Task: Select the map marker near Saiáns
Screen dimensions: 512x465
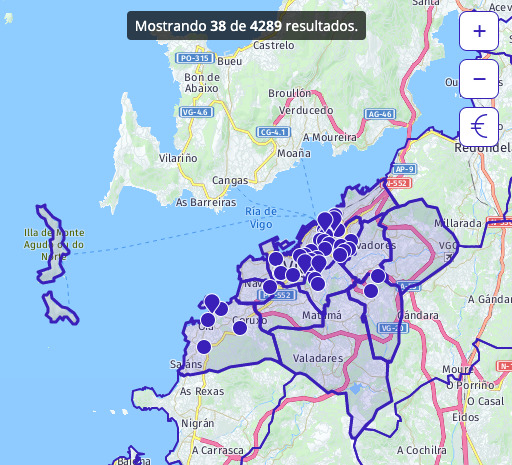Action: 204,347
